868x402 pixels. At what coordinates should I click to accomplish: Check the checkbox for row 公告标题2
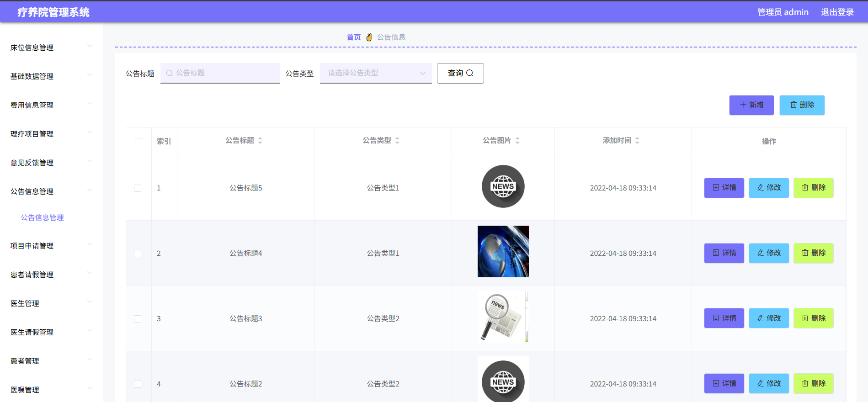click(x=138, y=384)
